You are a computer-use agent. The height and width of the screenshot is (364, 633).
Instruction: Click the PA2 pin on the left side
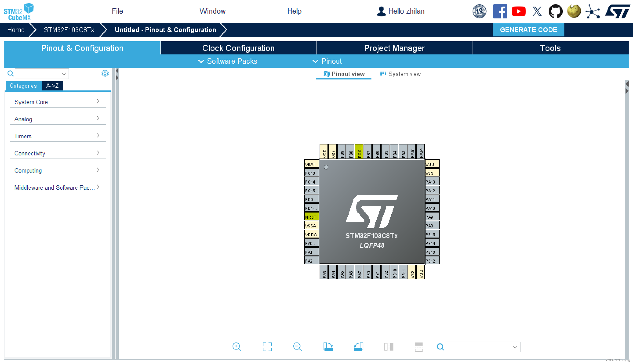[311, 261]
